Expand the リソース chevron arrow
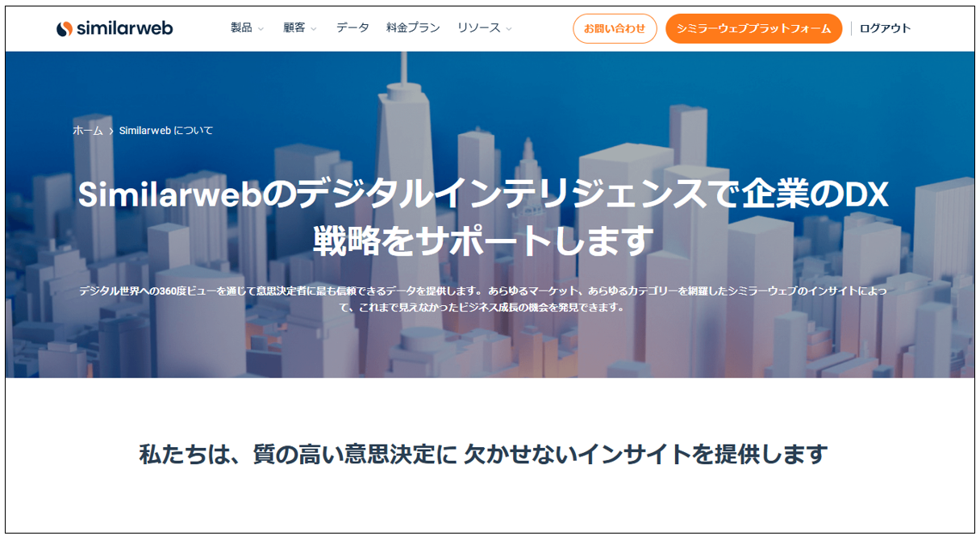This screenshot has width=980, height=540. (509, 29)
